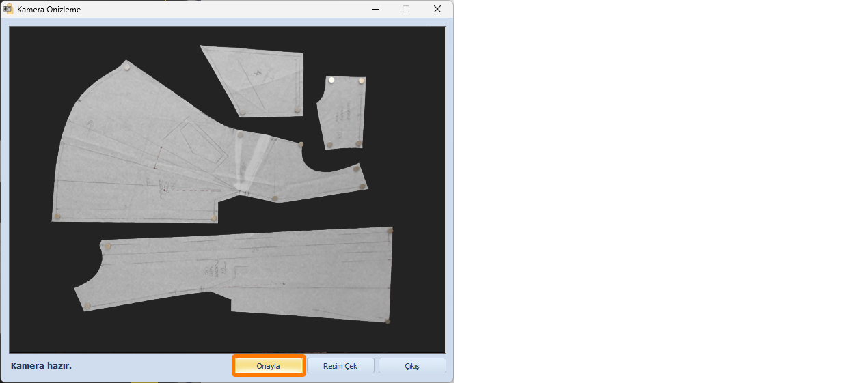Open the window menu via title bar camera icon

point(8,10)
